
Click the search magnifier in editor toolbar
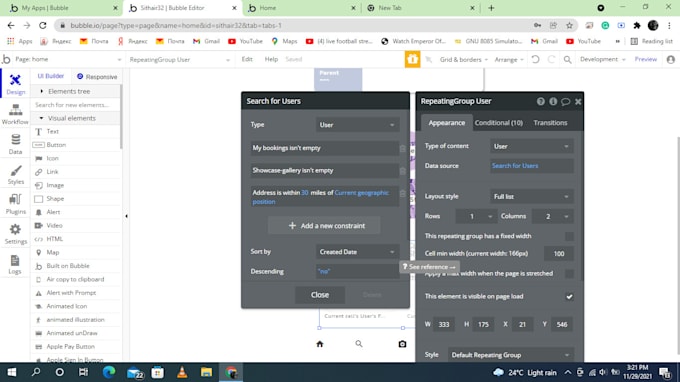(567, 59)
